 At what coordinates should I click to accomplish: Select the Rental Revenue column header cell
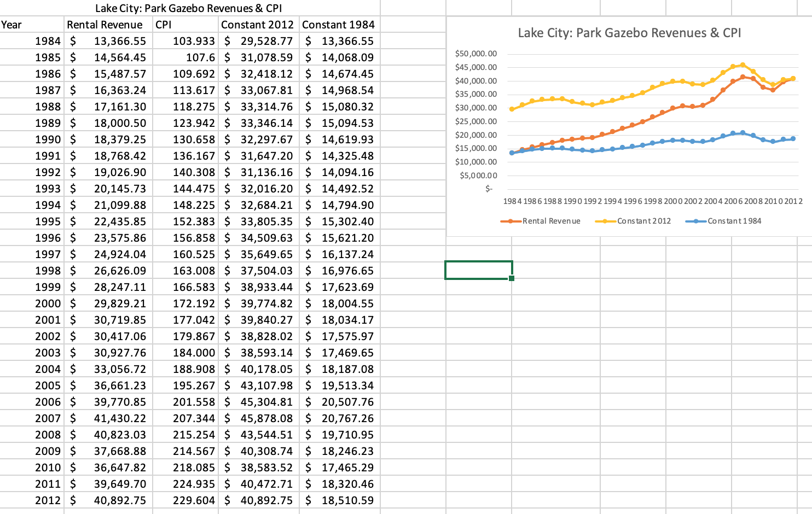tap(108, 25)
